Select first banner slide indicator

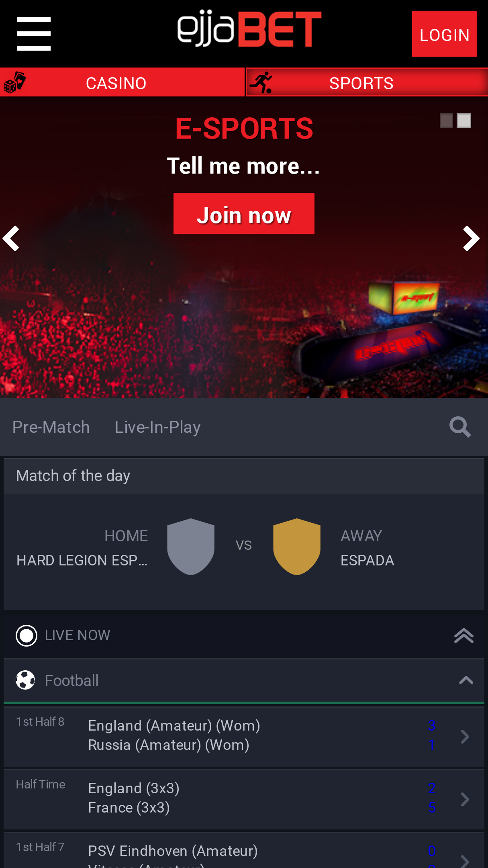click(x=446, y=121)
